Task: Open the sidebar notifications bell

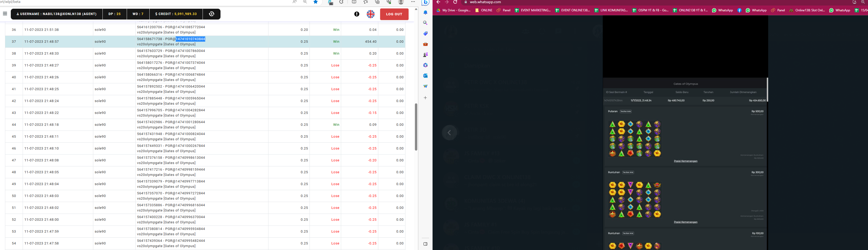Action: coord(426,12)
